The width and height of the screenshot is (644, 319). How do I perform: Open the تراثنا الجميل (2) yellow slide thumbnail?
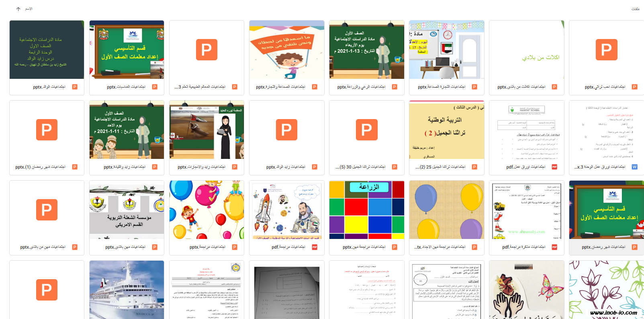point(447,130)
